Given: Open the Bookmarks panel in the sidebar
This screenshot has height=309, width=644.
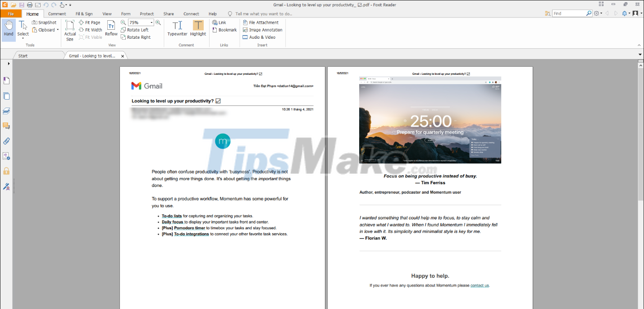Looking at the screenshot, I should [x=6, y=80].
